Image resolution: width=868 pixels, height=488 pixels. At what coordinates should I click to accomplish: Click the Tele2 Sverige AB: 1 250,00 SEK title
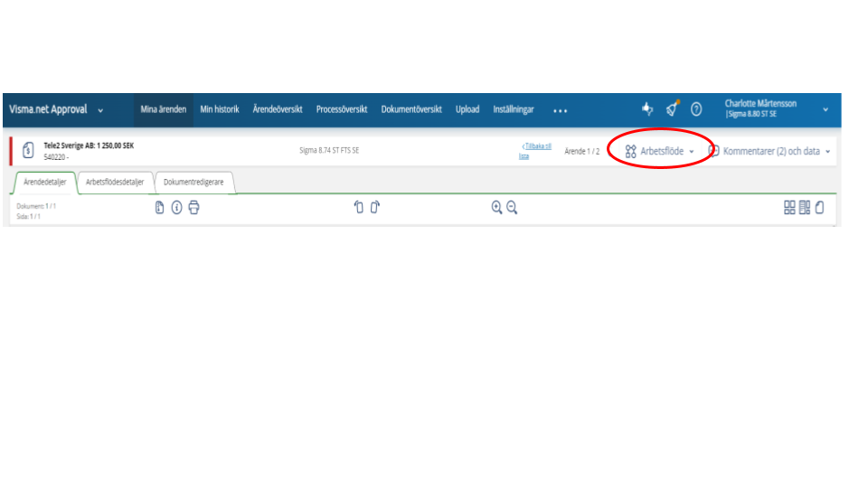pos(89,145)
